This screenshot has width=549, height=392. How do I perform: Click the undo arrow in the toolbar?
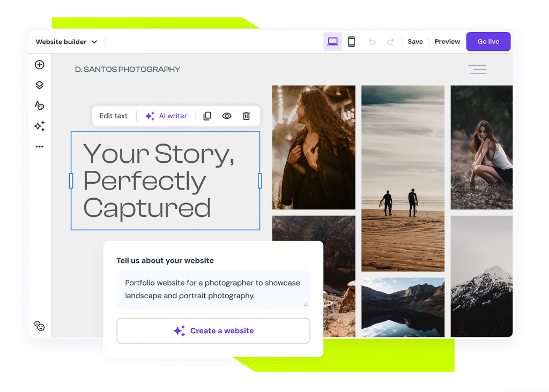click(x=372, y=41)
